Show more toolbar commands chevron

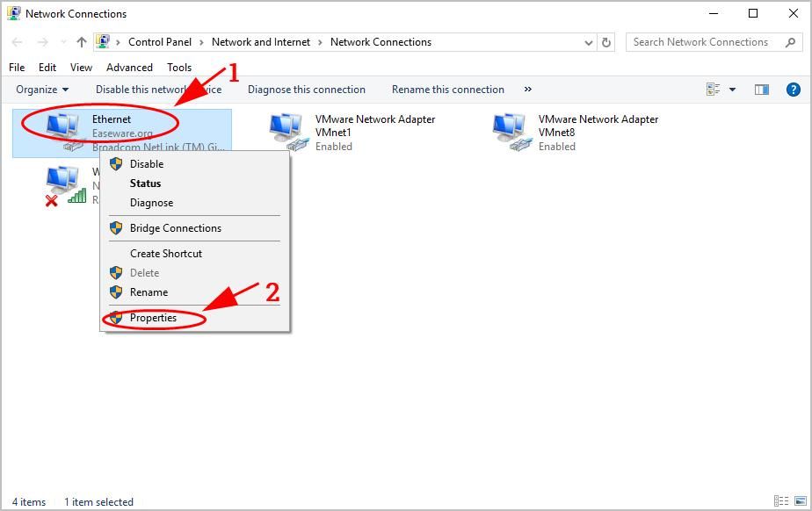527,90
